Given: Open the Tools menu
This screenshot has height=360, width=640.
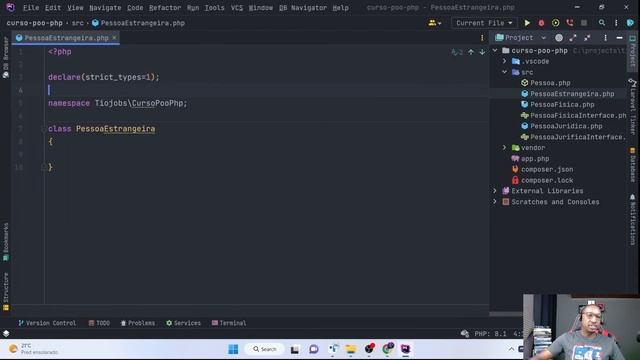Looking at the screenshot, I should coord(214,8).
